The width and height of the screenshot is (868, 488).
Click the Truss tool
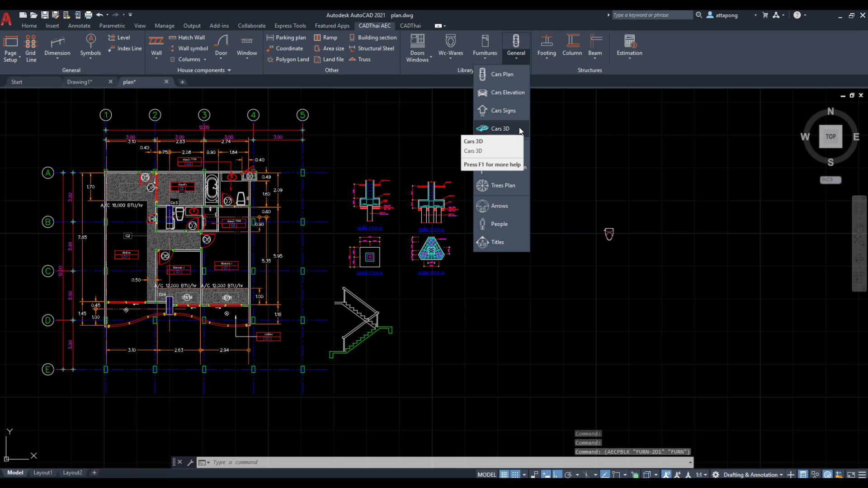tap(360, 59)
